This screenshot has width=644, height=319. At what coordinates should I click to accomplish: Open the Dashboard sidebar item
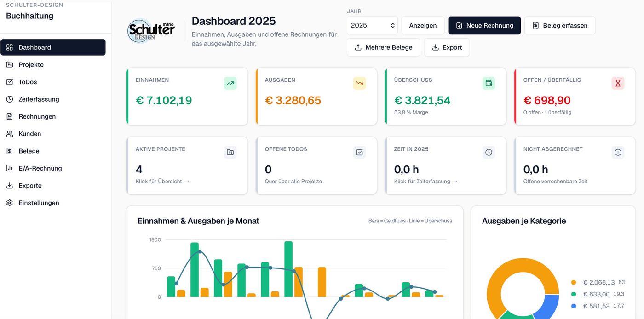[x=53, y=47]
